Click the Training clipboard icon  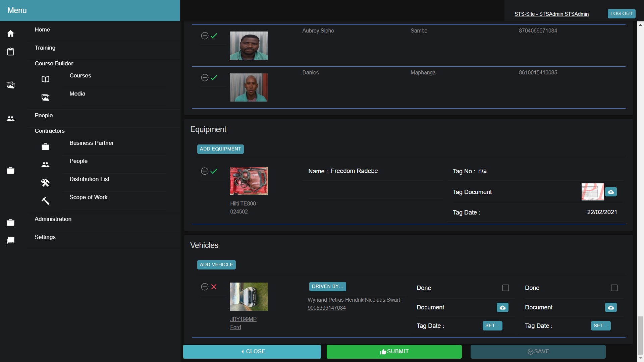tap(10, 52)
